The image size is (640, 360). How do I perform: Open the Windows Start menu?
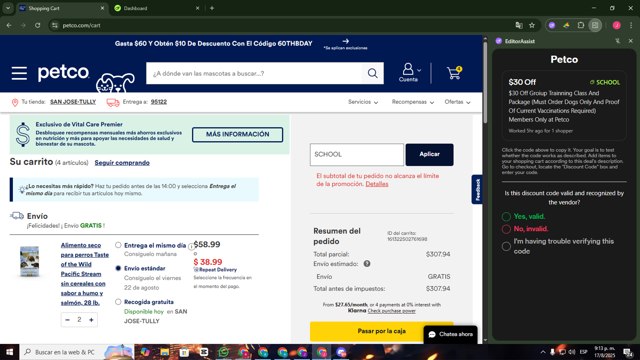pyautogui.click(x=9, y=352)
